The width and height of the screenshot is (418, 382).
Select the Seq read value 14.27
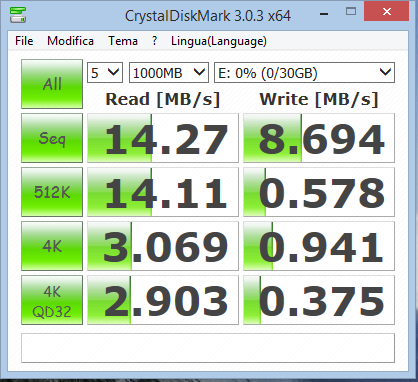[x=163, y=138]
